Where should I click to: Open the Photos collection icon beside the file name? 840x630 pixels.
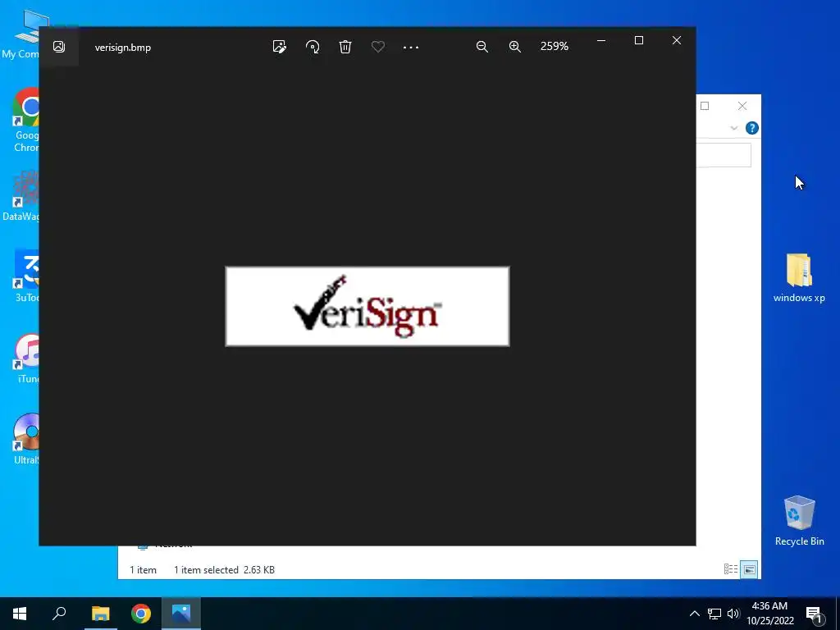click(59, 47)
